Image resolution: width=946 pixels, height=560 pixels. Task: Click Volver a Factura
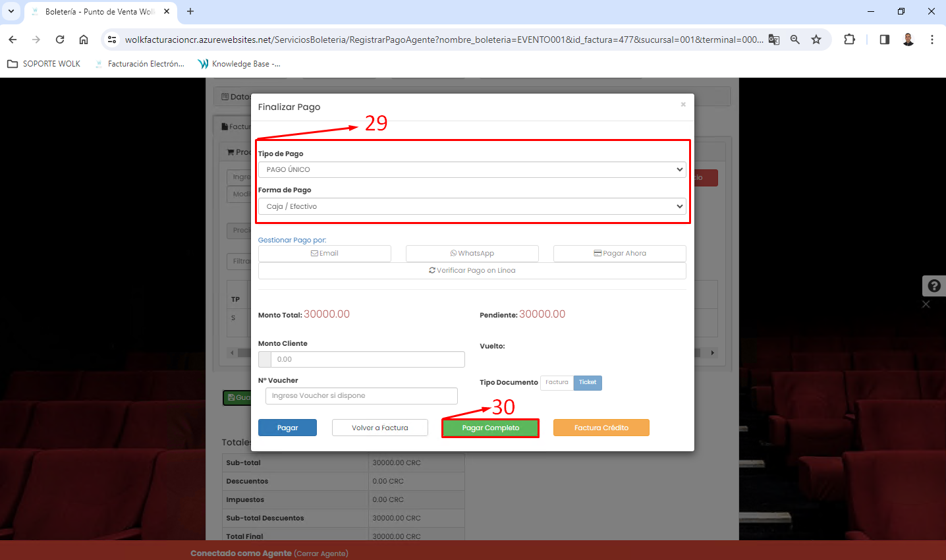(380, 428)
